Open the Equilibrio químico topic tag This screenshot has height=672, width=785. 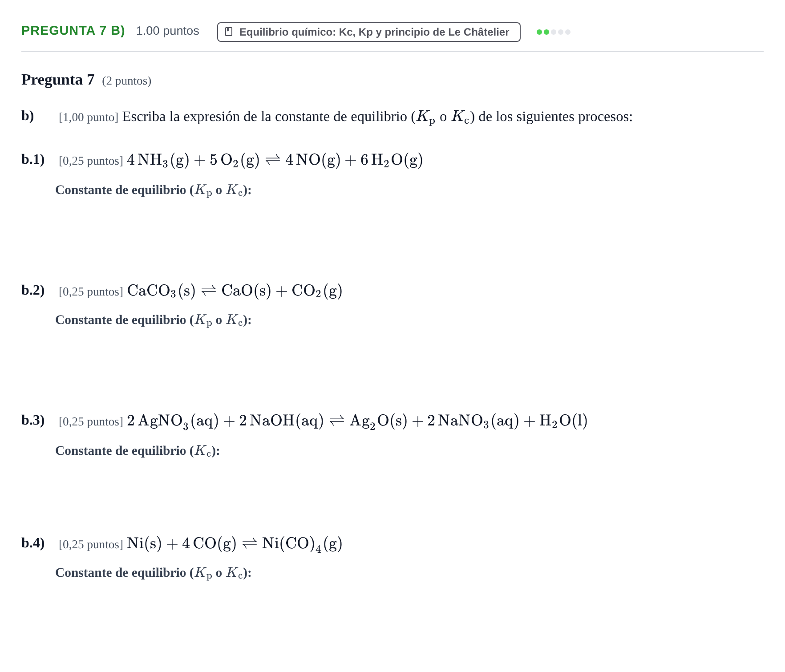pos(368,32)
